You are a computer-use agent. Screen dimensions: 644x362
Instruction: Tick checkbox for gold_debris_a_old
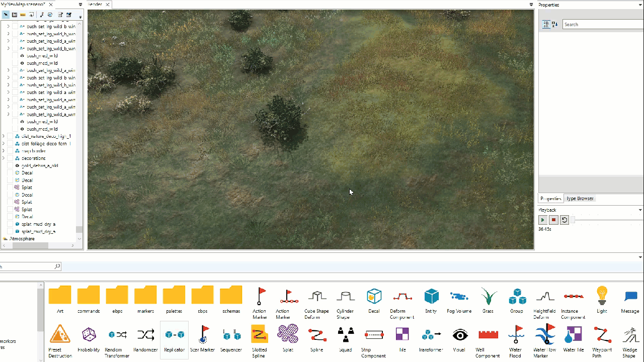(x=10, y=165)
